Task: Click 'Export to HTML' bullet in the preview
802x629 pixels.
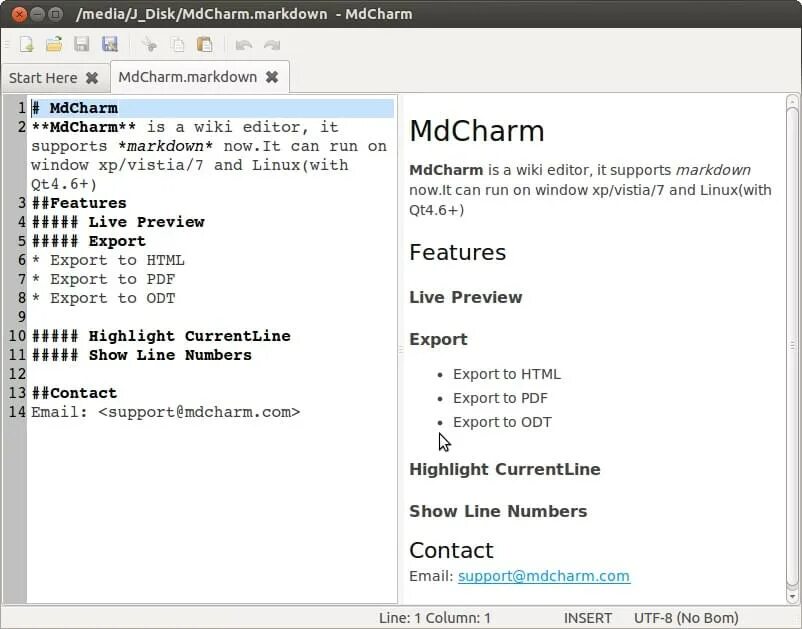Action: (x=507, y=374)
